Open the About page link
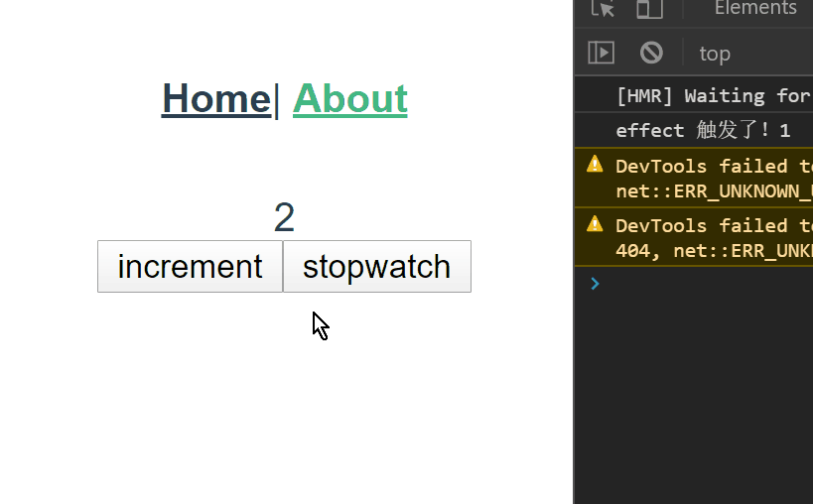Image resolution: width=813 pixels, height=504 pixels. [350, 98]
